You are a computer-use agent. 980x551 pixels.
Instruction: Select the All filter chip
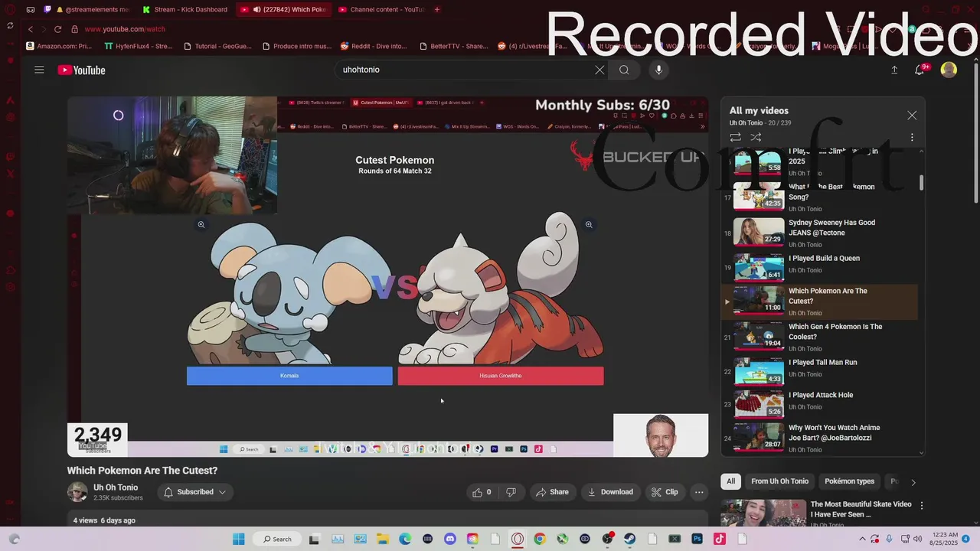point(730,481)
